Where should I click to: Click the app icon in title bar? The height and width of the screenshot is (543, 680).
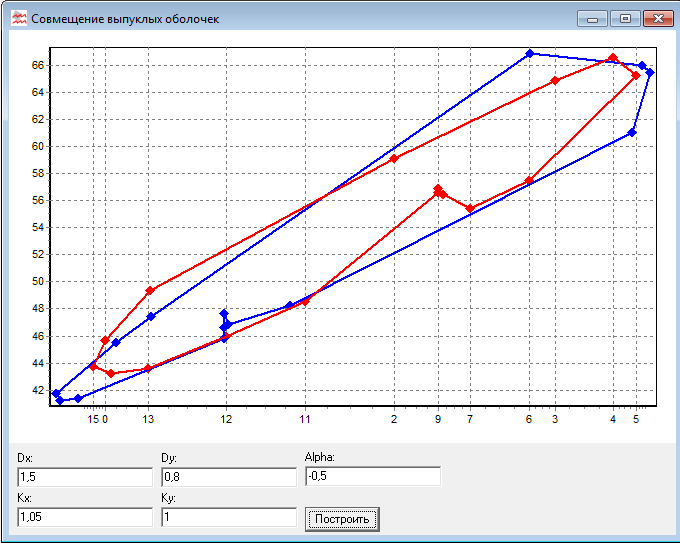[18, 19]
